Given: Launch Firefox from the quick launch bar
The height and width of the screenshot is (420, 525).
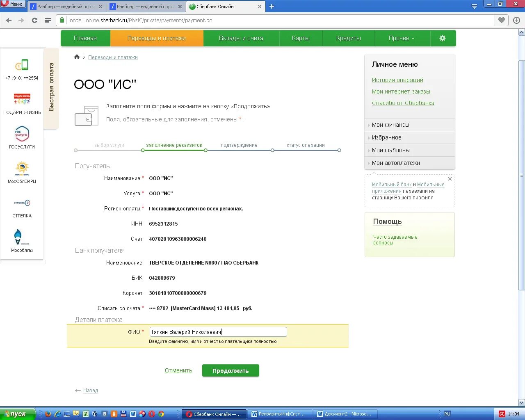Looking at the screenshot, I should click(48, 414).
